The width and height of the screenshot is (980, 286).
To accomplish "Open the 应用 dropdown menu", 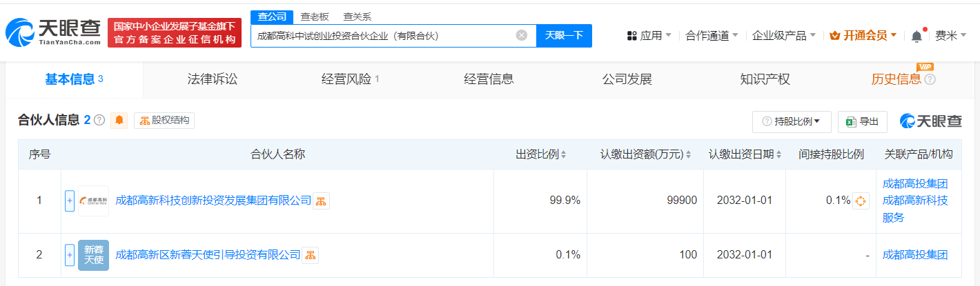I will tap(649, 36).
